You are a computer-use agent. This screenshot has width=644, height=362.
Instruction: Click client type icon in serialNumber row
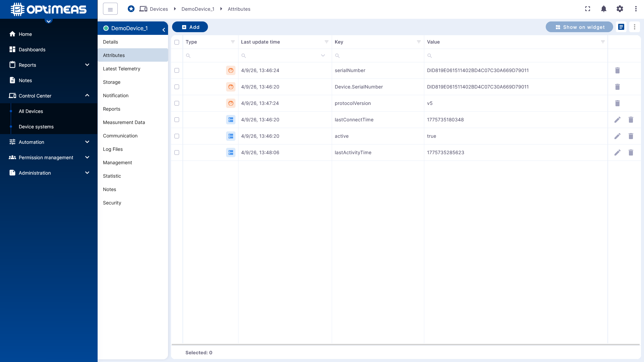coord(231,70)
